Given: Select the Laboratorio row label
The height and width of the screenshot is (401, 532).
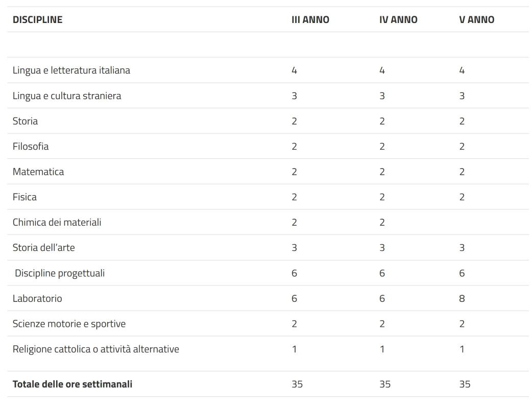Looking at the screenshot, I should coord(37,298).
